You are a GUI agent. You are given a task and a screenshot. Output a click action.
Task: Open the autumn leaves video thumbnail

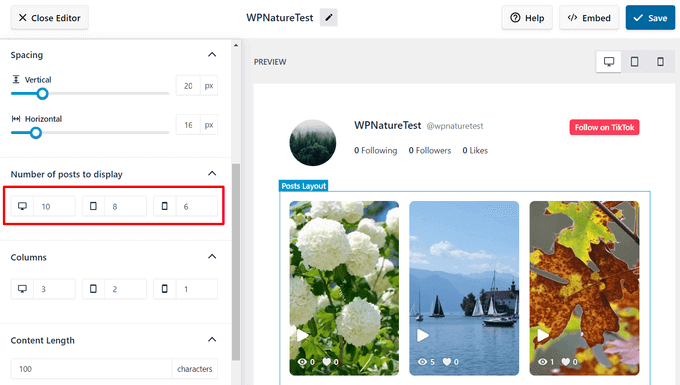point(584,288)
